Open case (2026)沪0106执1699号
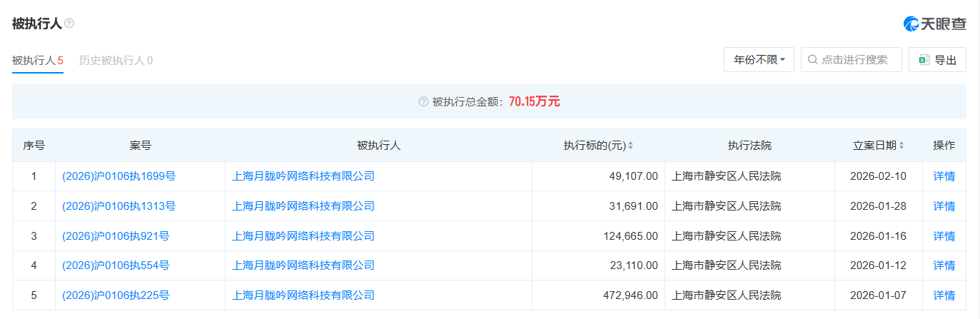 click(118, 176)
